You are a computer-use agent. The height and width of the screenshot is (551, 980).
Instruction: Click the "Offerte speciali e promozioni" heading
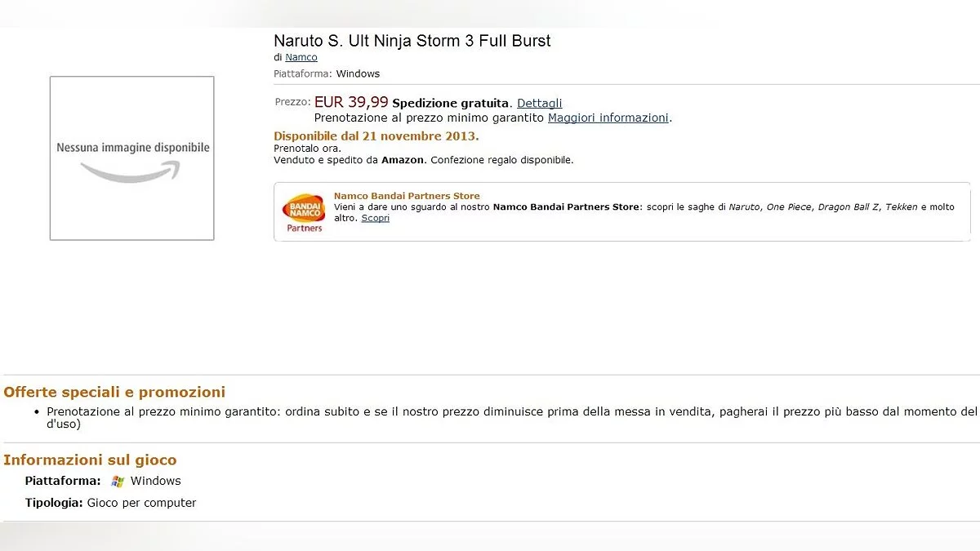pos(114,392)
